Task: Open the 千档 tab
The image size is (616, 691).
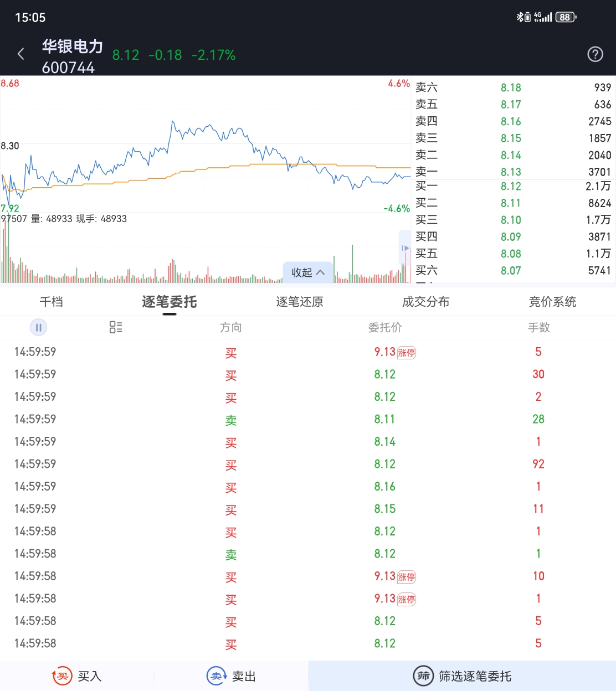Action: pos(52,302)
